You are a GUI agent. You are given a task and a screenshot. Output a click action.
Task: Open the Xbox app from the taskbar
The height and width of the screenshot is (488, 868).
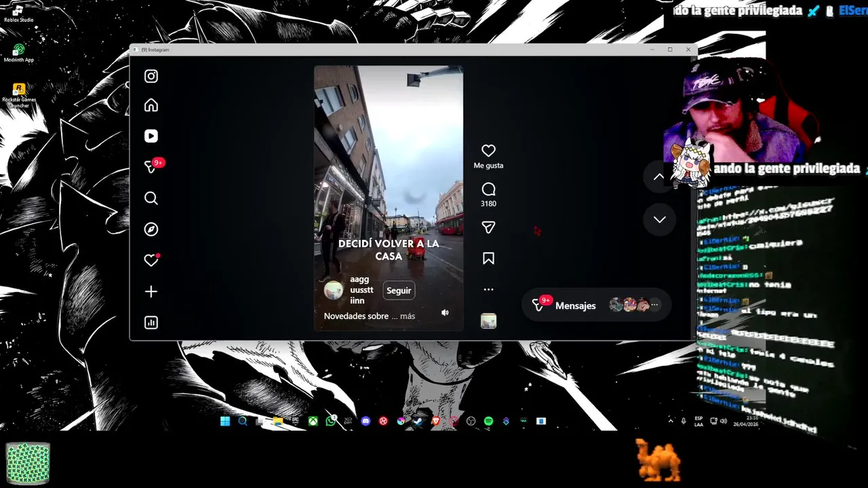(313, 421)
